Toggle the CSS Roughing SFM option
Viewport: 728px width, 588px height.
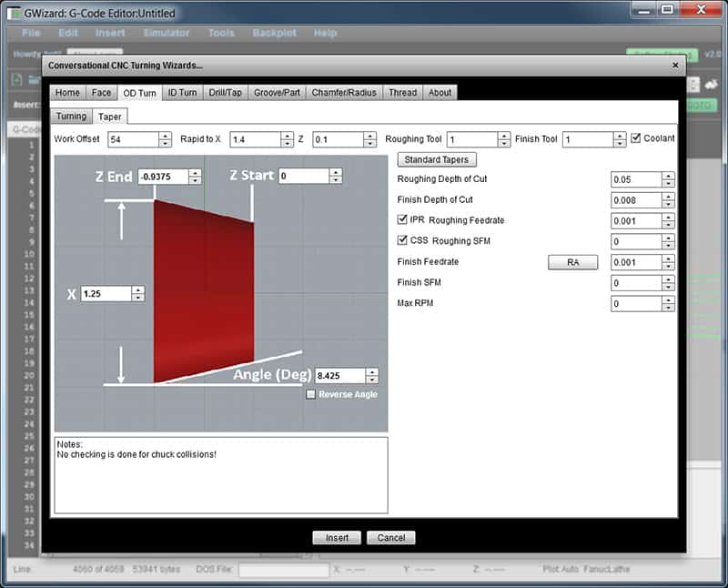(402, 241)
